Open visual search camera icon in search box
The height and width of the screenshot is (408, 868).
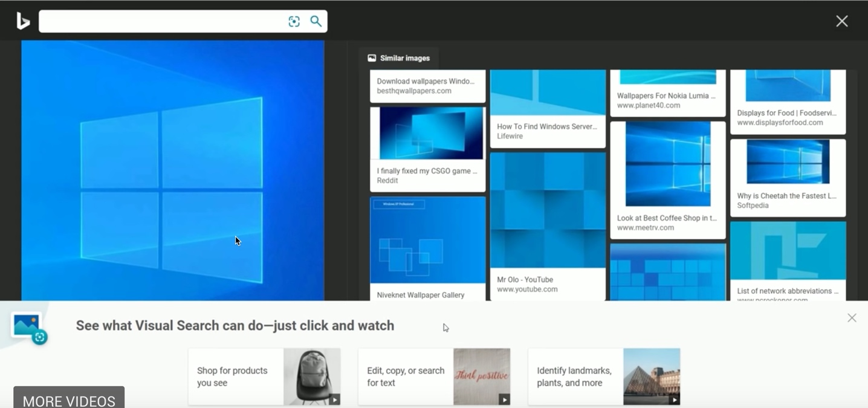pyautogui.click(x=294, y=21)
